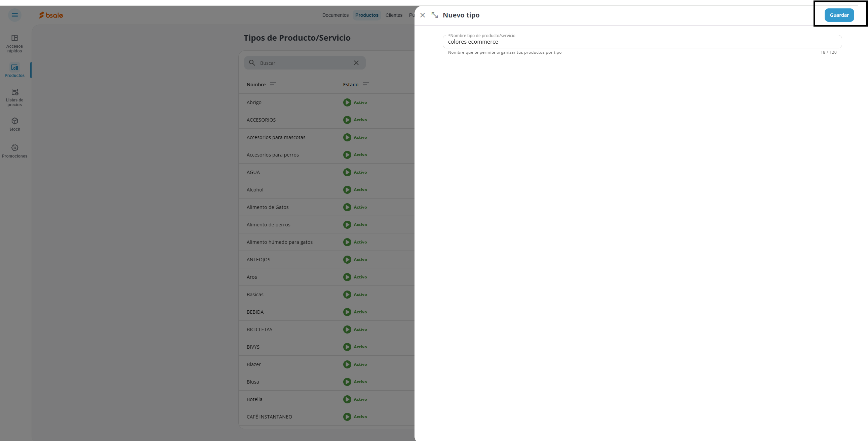Clear search with the X icon

pos(356,63)
